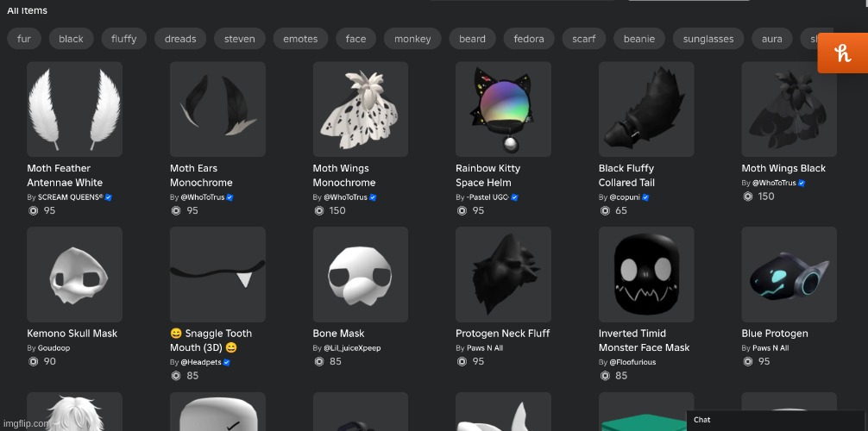Open creator Paws N All under Protogen Neck Fluff
Image resolution: width=868 pixels, height=431 pixels.
click(484, 348)
